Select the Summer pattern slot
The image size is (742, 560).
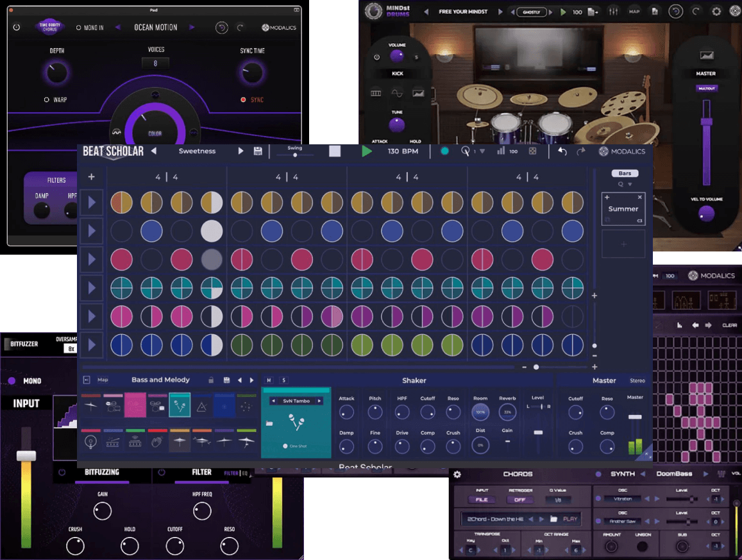[623, 208]
